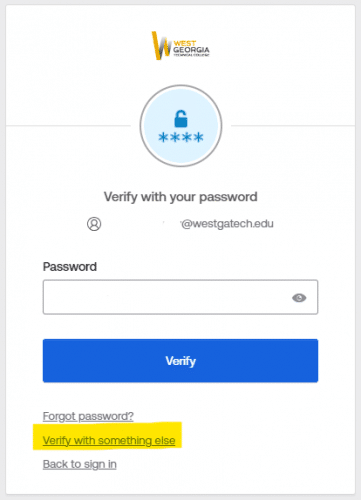Focus the Password input field
This screenshot has height=500, width=361.
click(x=180, y=297)
